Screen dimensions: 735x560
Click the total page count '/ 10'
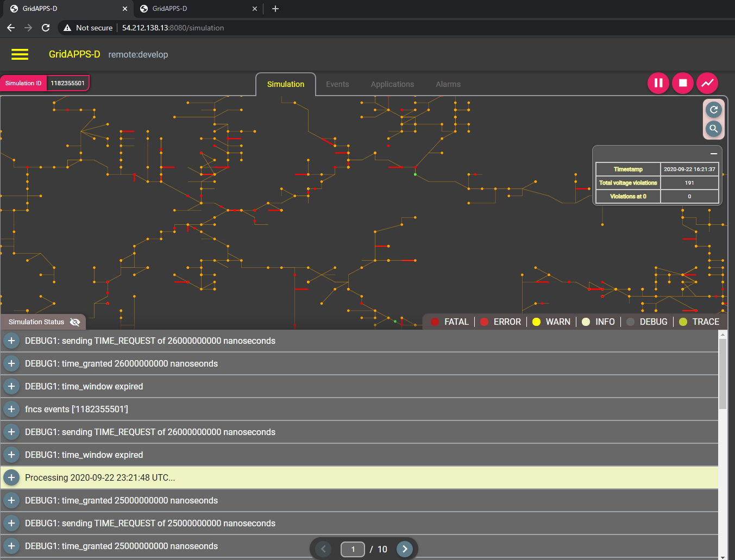[x=379, y=549]
